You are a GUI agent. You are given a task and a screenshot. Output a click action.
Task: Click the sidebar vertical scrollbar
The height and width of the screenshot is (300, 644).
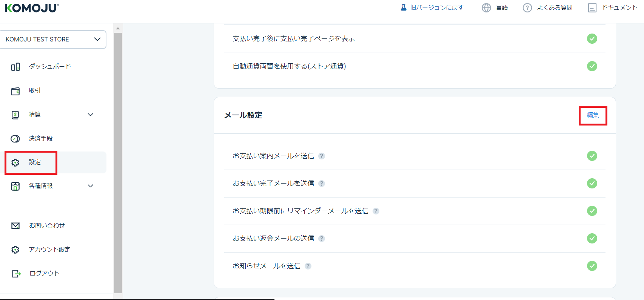[x=118, y=162]
